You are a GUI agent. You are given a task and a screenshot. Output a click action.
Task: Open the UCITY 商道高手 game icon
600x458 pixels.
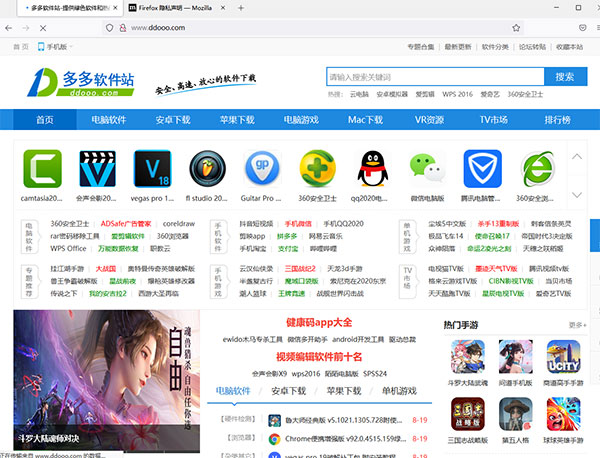[563, 356]
